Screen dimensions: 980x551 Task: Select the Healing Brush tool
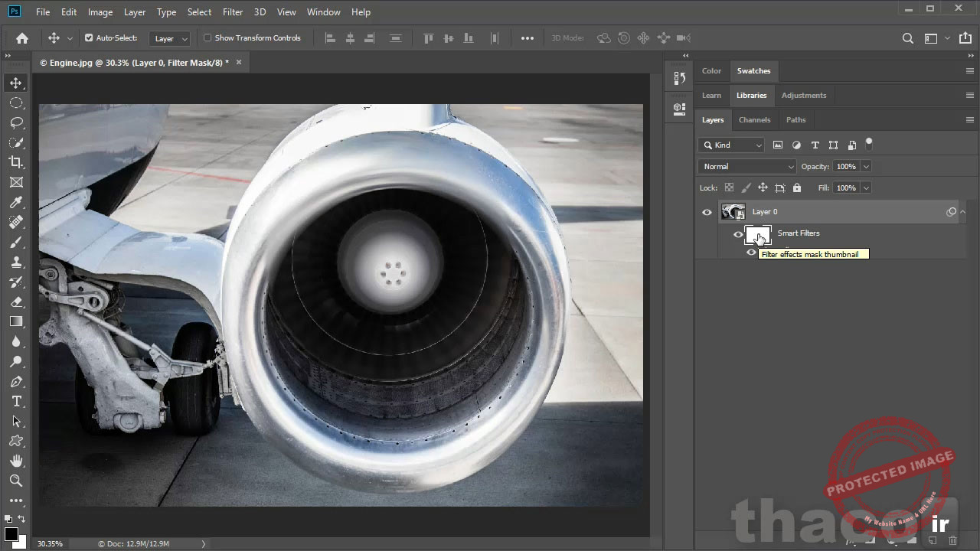[x=16, y=222]
